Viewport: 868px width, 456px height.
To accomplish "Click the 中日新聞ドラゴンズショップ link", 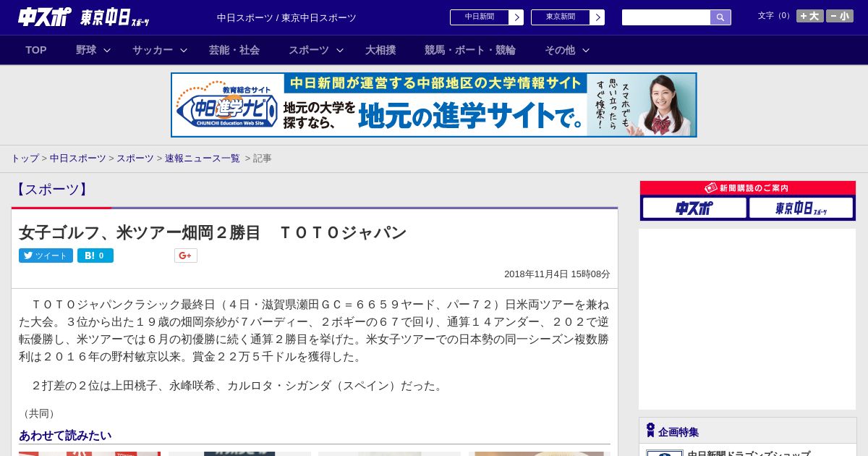I will (x=749, y=454).
